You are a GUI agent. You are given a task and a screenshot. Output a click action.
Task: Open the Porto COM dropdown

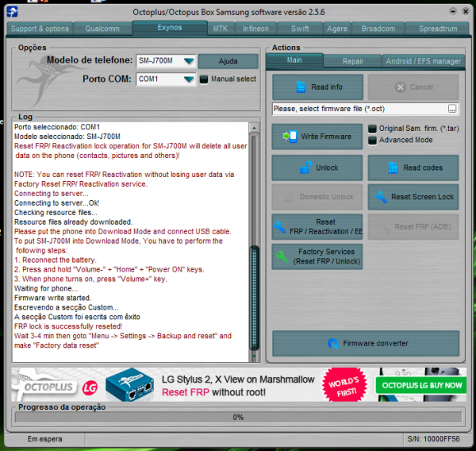point(189,79)
